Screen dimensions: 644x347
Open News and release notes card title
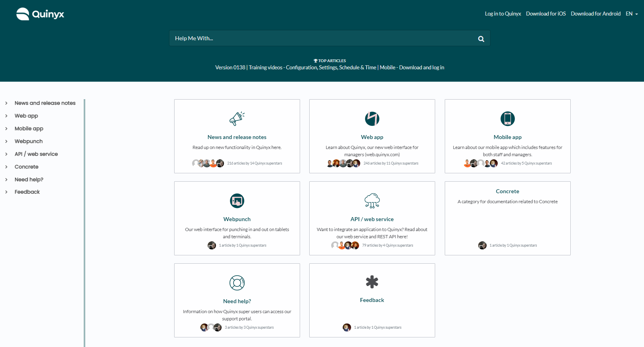[x=237, y=137]
